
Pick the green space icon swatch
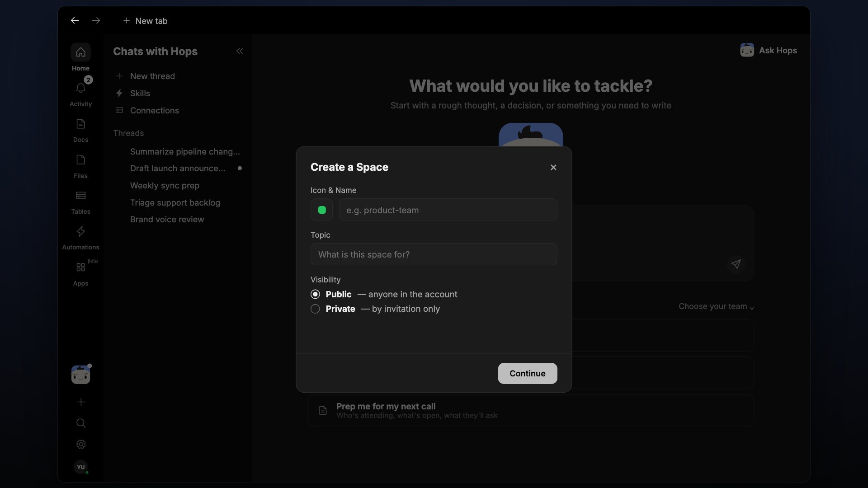pos(322,210)
